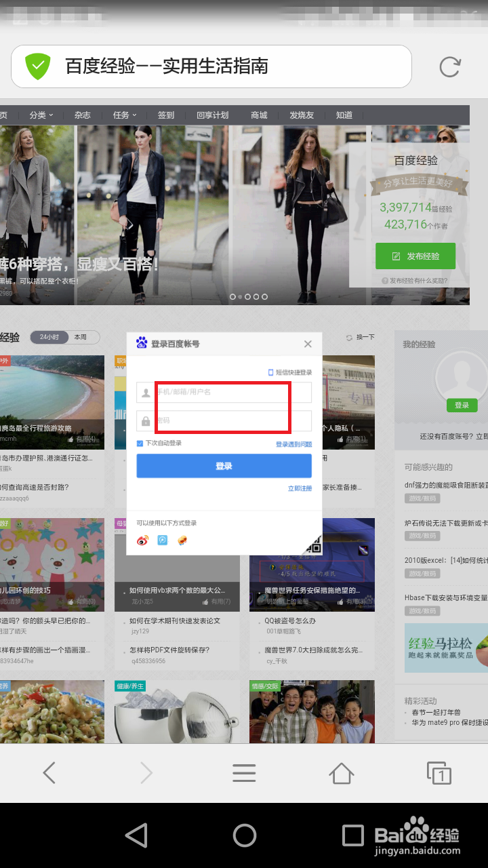This screenshot has height=868, width=488.
Task: Click the blue 登录 button
Action: click(x=224, y=466)
